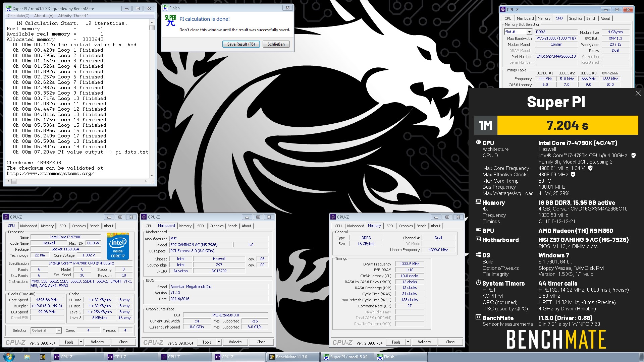Click Tools in Memory CPU-Z window
Image resolution: width=644 pixels, height=362 pixels.
point(396,342)
